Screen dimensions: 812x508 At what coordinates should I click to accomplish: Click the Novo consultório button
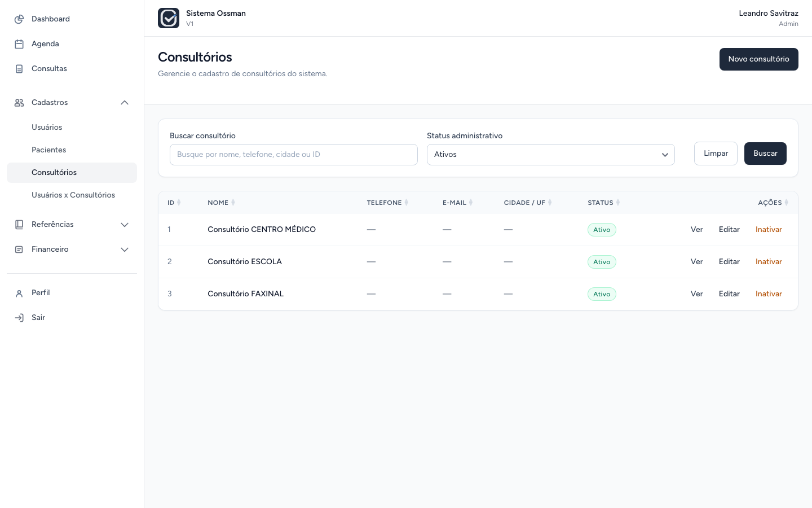[759, 59]
